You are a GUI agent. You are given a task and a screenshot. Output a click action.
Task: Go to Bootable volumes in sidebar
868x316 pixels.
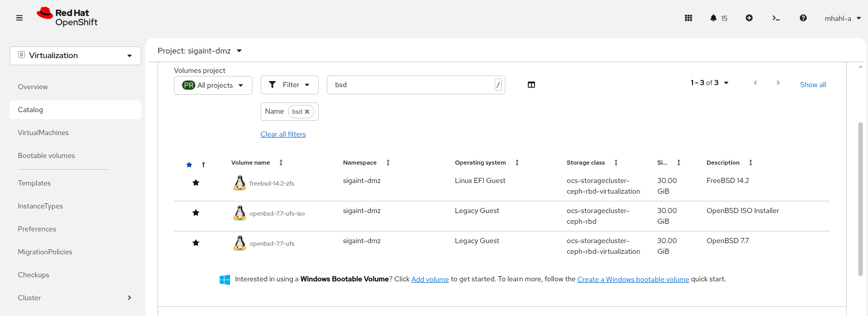tap(46, 155)
